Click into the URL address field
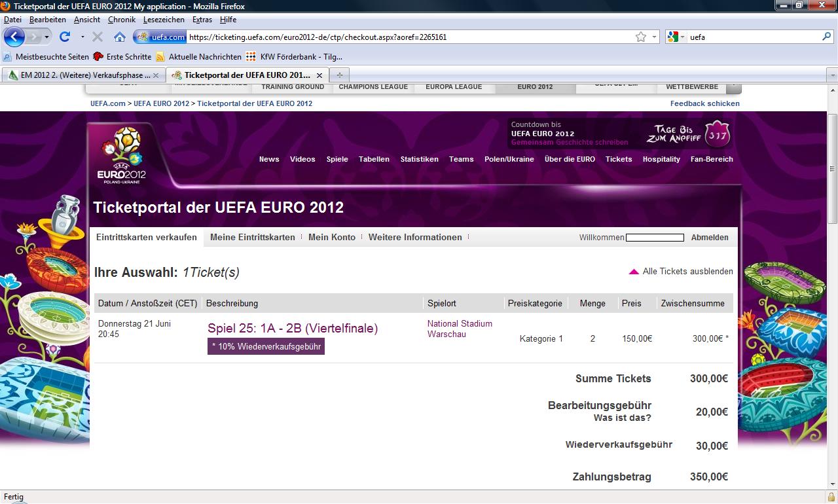This screenshot has height=504, width=838. tap(409, 37)
